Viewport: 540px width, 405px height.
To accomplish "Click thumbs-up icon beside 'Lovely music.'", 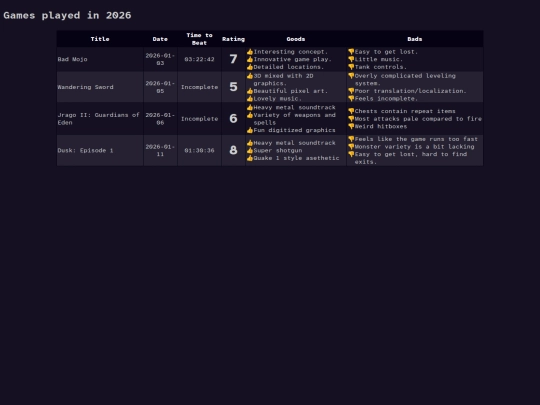I will tap(250, 98).
